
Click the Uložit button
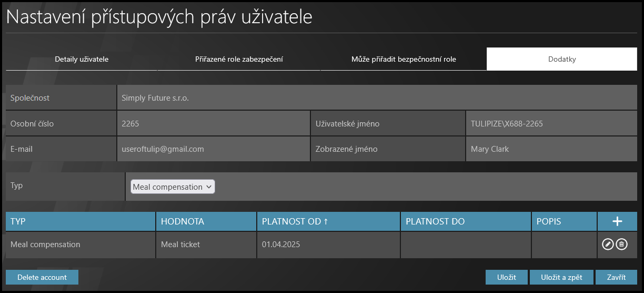[506, 277]
